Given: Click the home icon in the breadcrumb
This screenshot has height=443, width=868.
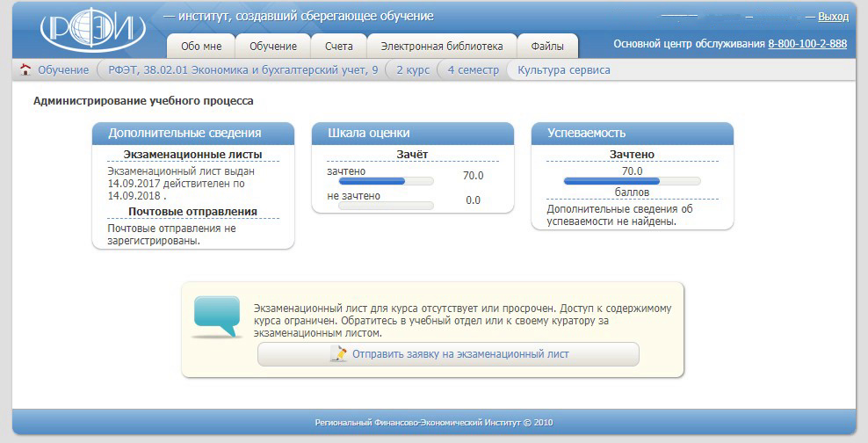Looking at the screenshot, I should pyautogui.click(x=25, y=70).
